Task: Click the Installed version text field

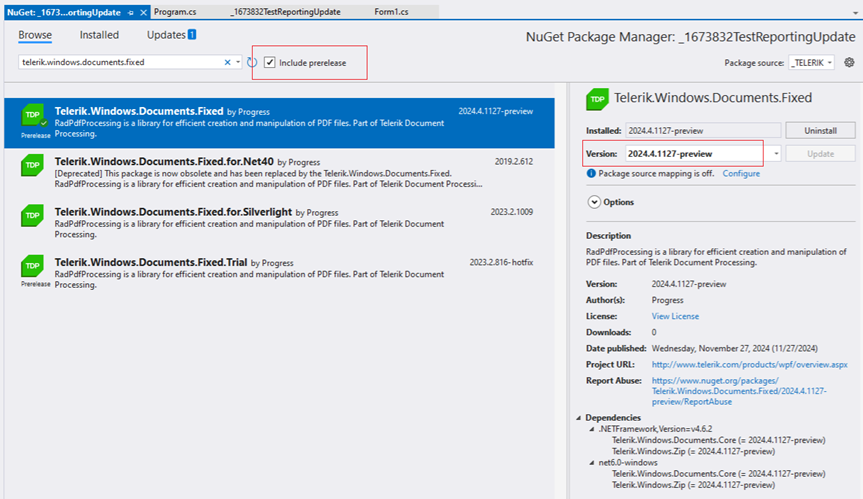Action: pyautogui.click(x=703, y=130)
